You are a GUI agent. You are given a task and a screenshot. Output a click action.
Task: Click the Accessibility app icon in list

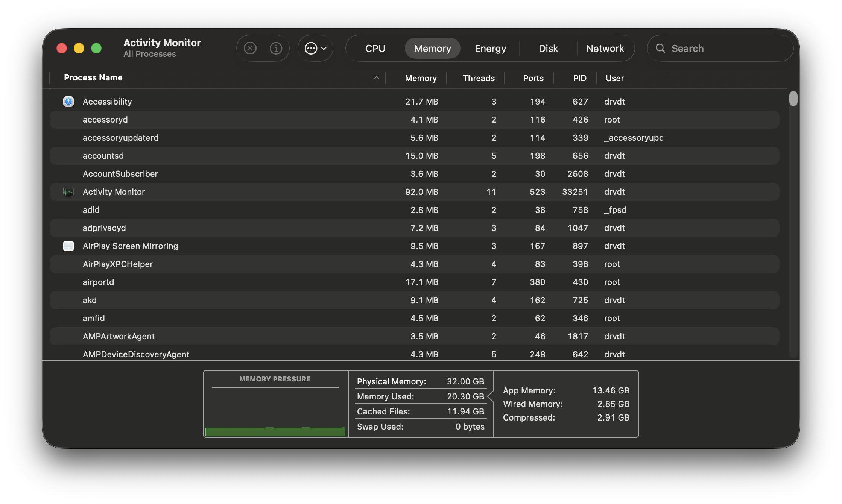68,102
